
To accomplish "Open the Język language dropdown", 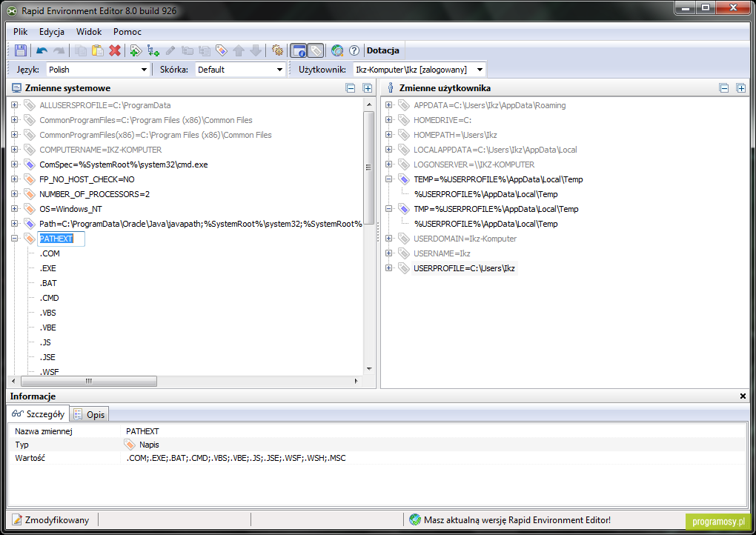I will pos(97,70).
